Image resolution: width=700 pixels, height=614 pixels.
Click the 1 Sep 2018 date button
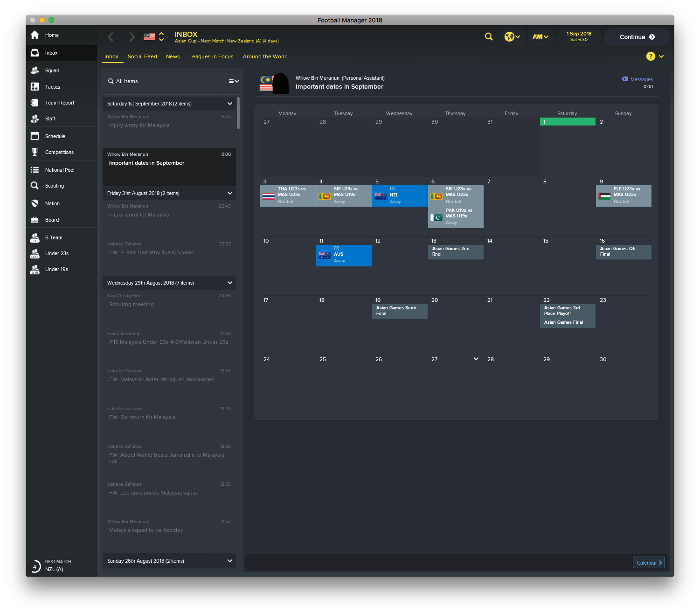point(579,36)
